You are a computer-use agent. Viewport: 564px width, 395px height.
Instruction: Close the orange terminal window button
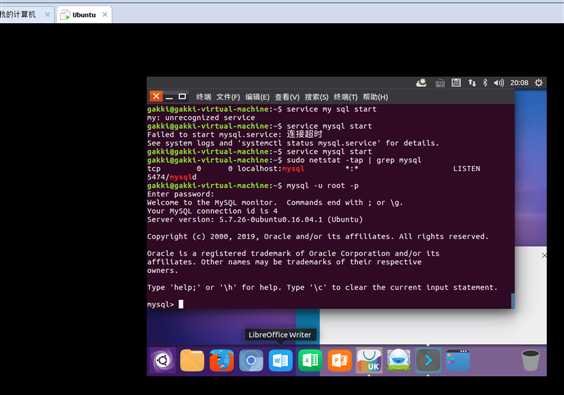156,96
